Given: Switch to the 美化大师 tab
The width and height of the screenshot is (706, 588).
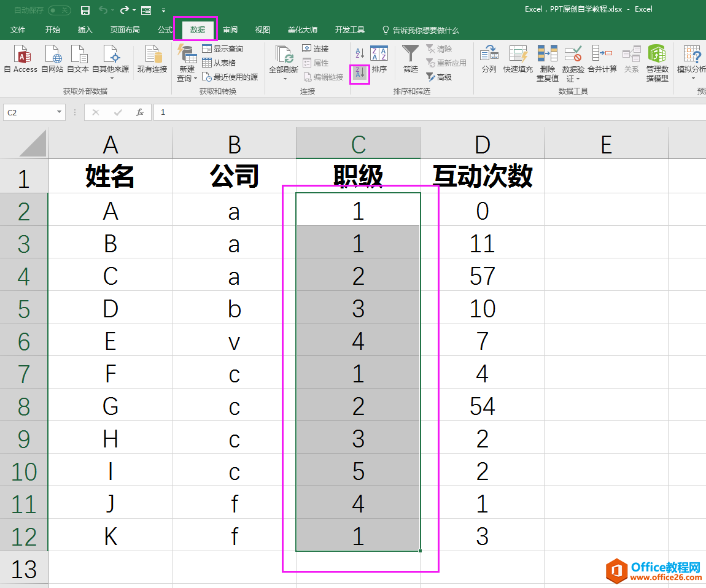Looking at the screenshot, I should 303,30.
